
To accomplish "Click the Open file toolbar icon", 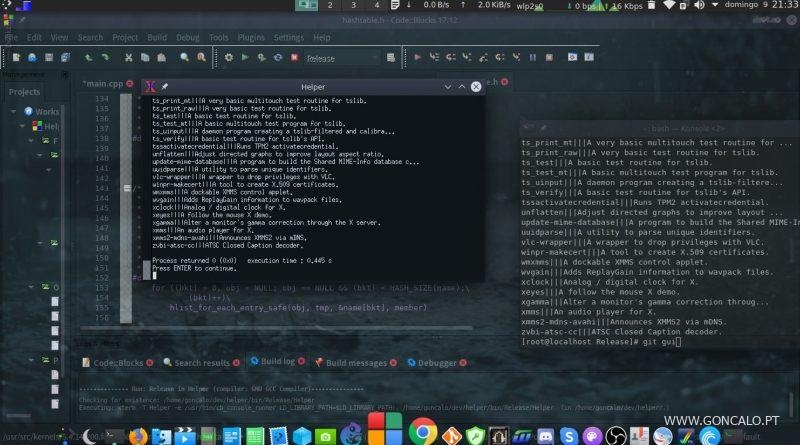I will click(x=33, y=58).
